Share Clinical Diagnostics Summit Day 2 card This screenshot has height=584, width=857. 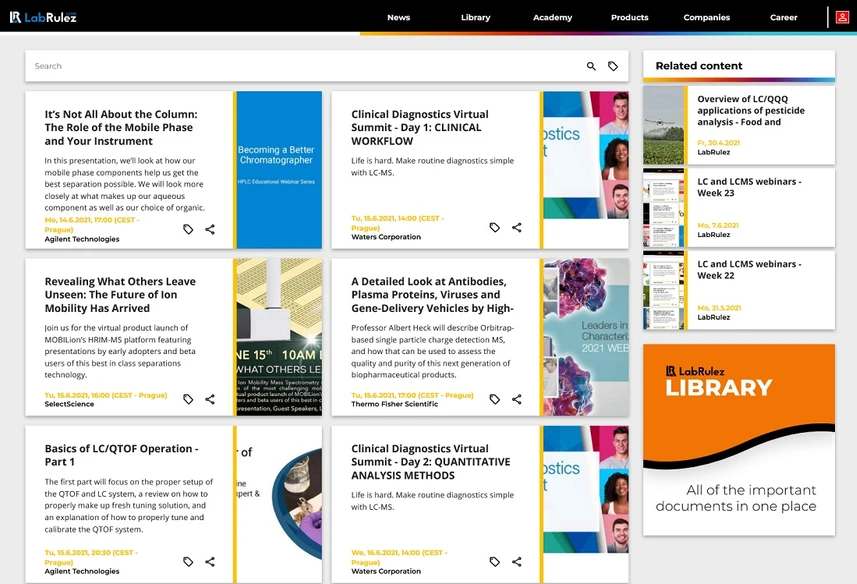pyautogui.click(x=516, y=562)
